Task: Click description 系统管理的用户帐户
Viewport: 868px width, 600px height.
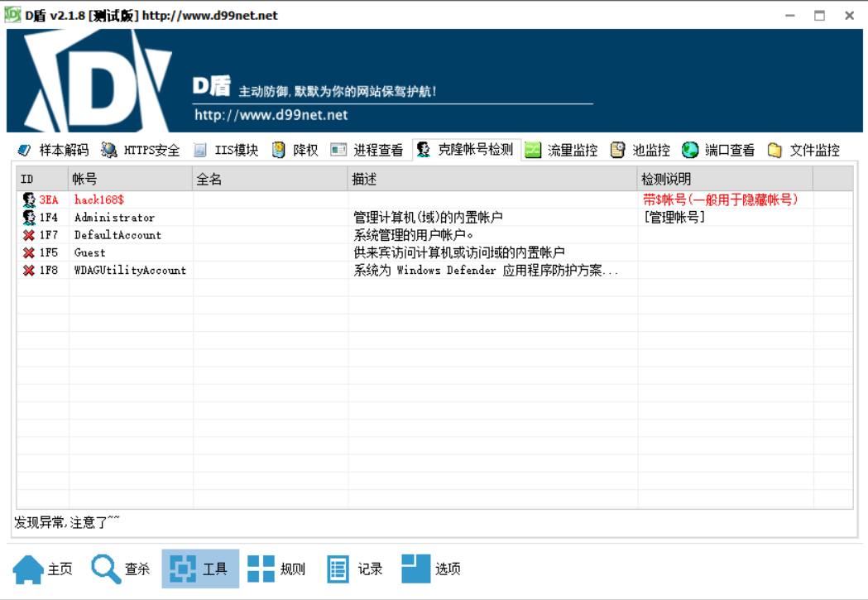Action: (x=414, y=235)
